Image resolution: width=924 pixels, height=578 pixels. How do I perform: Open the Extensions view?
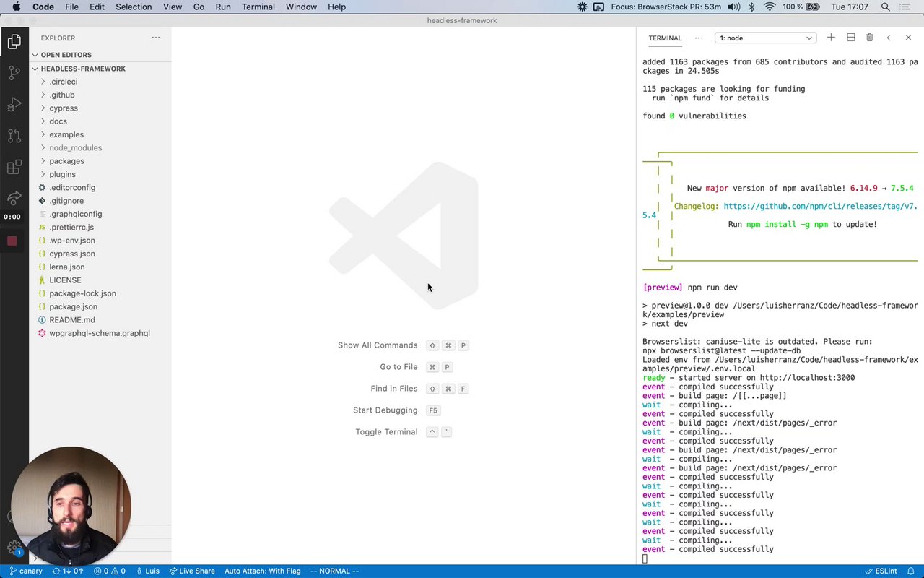14,168
